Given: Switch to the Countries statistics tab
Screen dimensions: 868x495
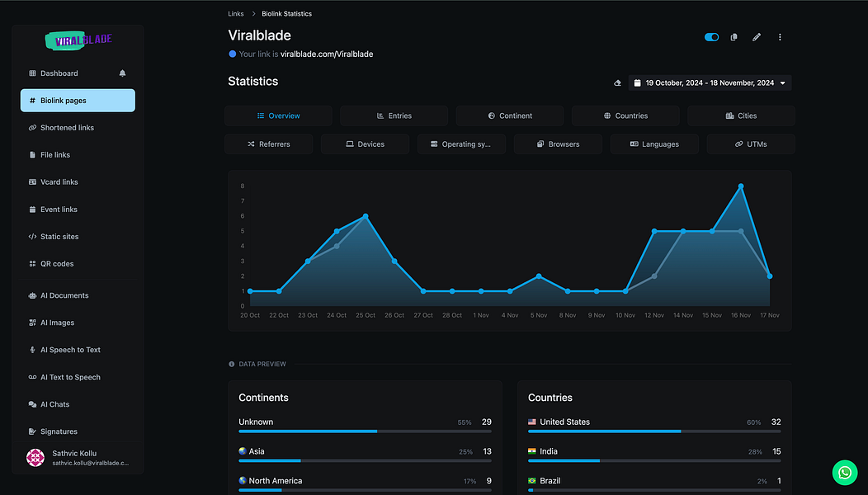Looking at the screenshot, I should coord(625,116).
